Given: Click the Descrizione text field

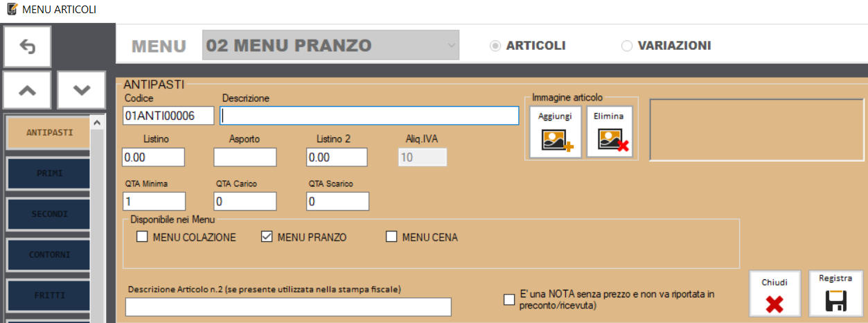Looking at the screenshot, I should tap(369, 115).
